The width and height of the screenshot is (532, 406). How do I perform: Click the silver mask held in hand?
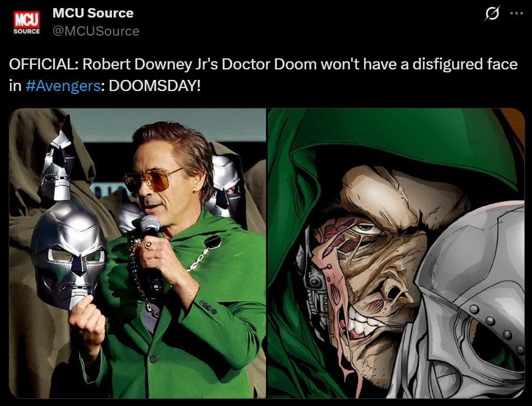(x=68, y=254)
